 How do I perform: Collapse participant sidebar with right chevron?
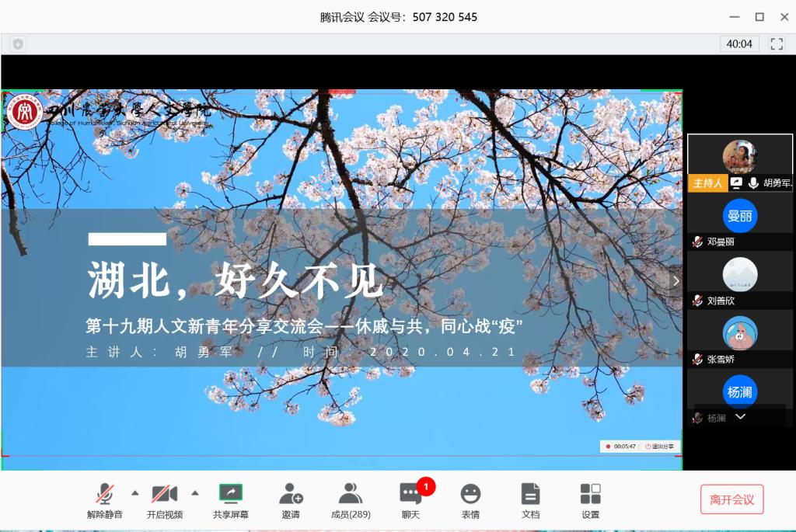(676, 281)
